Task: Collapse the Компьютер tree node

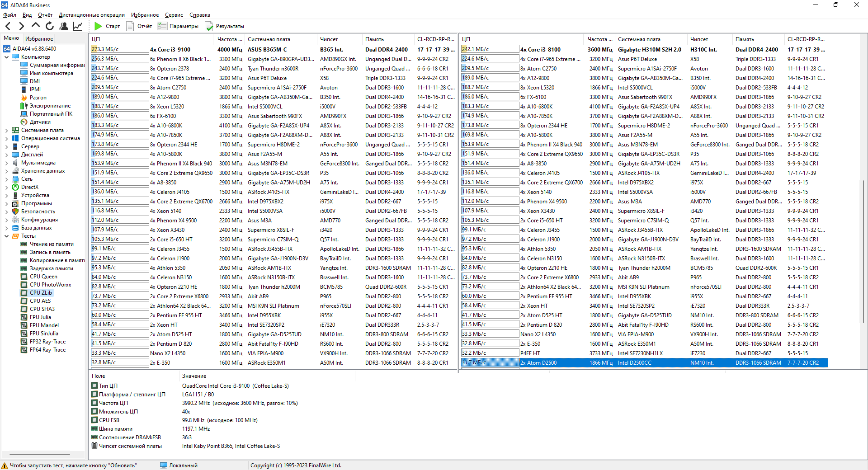Action: (7, 57)
